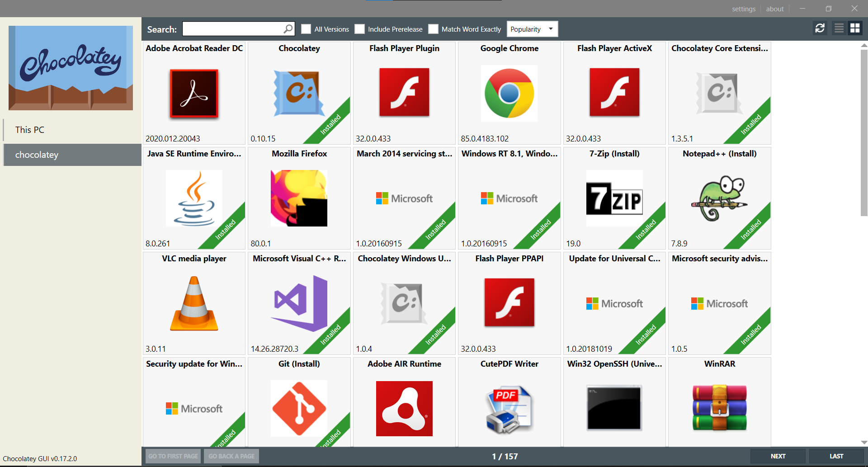Go to the NEXT page
Screen dimensions: 868x467
click(x=778, y=456)
